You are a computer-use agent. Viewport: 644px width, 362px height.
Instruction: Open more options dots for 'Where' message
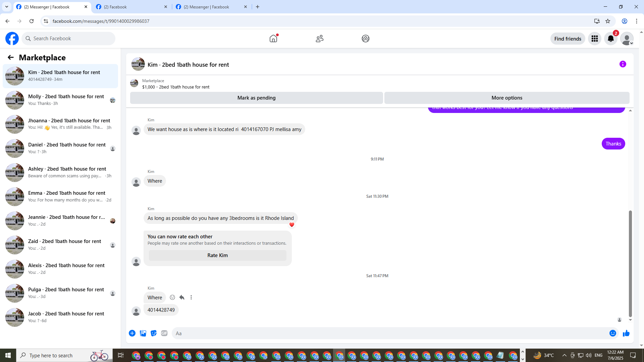[x=191, y=297]
